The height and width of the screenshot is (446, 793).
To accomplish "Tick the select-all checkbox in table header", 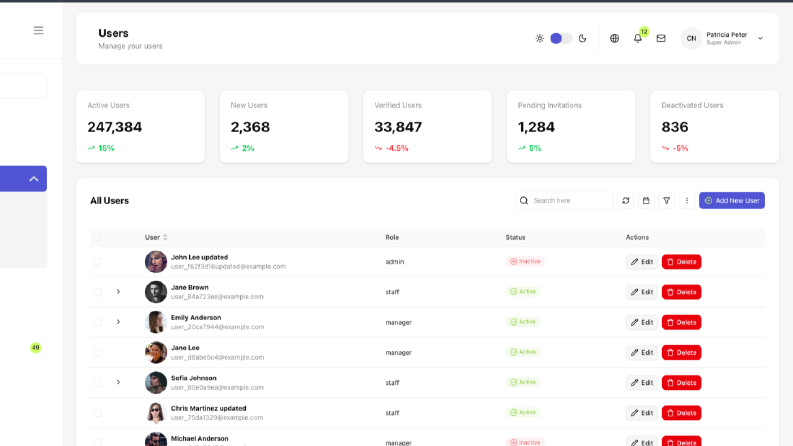I will [98, 237].
